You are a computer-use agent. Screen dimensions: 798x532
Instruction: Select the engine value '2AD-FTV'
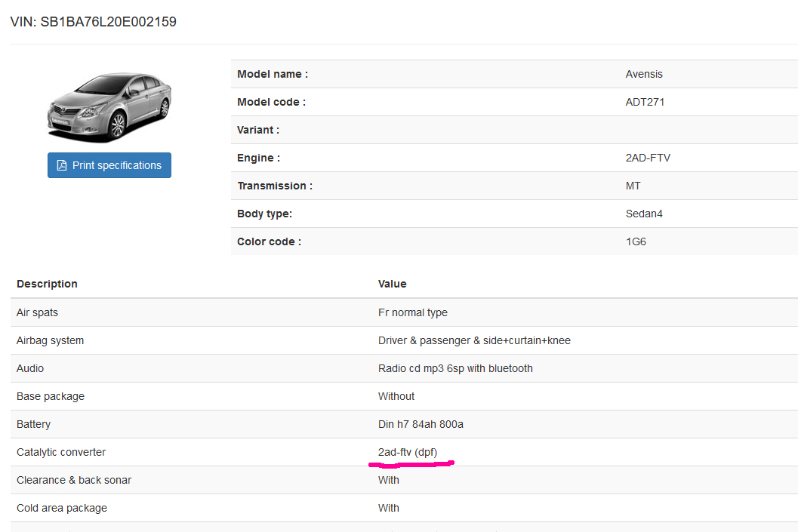click(648, 158)
